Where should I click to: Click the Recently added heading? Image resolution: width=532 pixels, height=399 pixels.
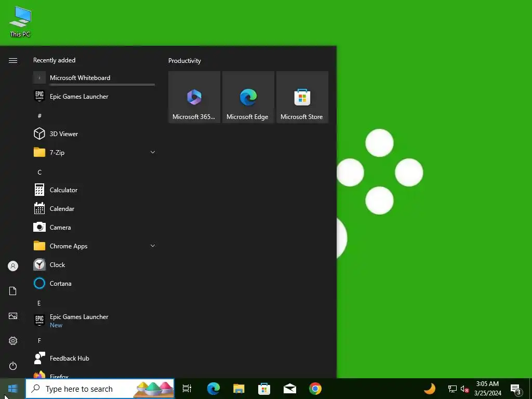click(54, 60)
